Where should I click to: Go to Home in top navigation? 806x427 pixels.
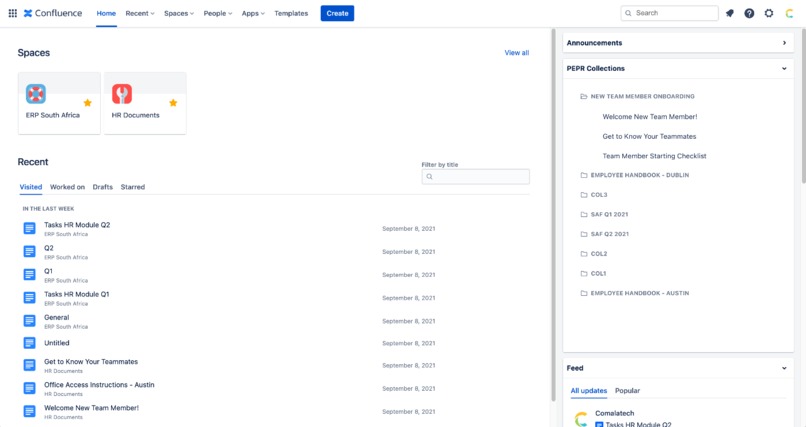106,13
